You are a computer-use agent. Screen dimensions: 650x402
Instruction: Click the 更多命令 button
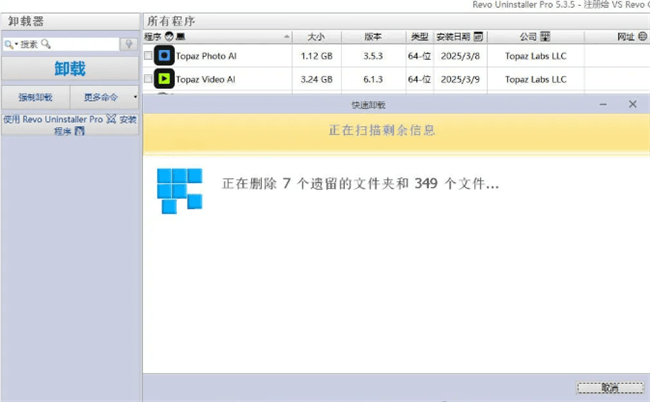pos(101,97)
